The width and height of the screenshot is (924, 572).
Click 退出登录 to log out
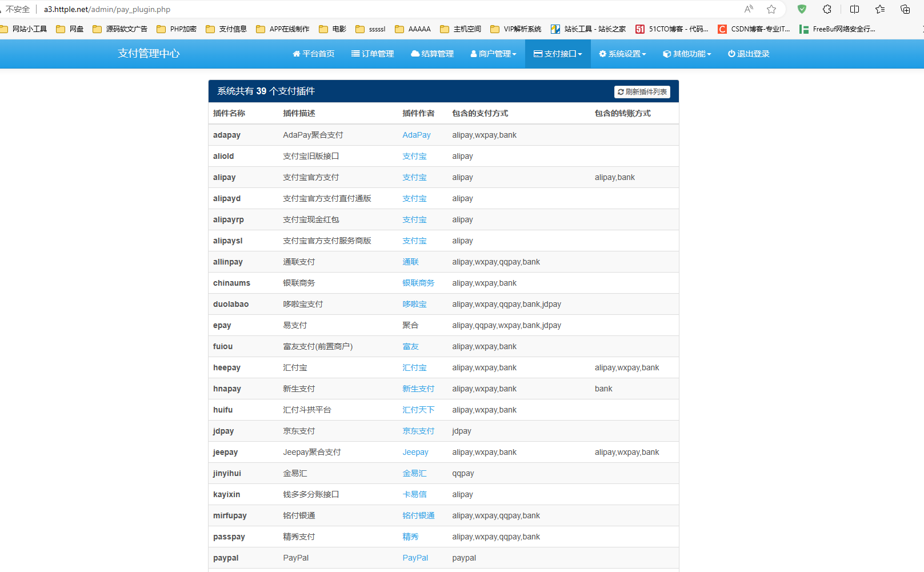click(749, 54)
